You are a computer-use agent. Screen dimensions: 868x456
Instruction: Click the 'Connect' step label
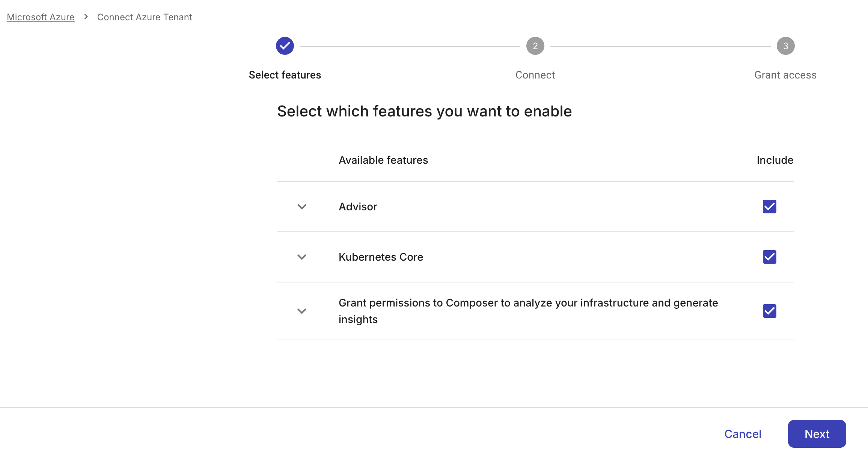tap(535, 75)
